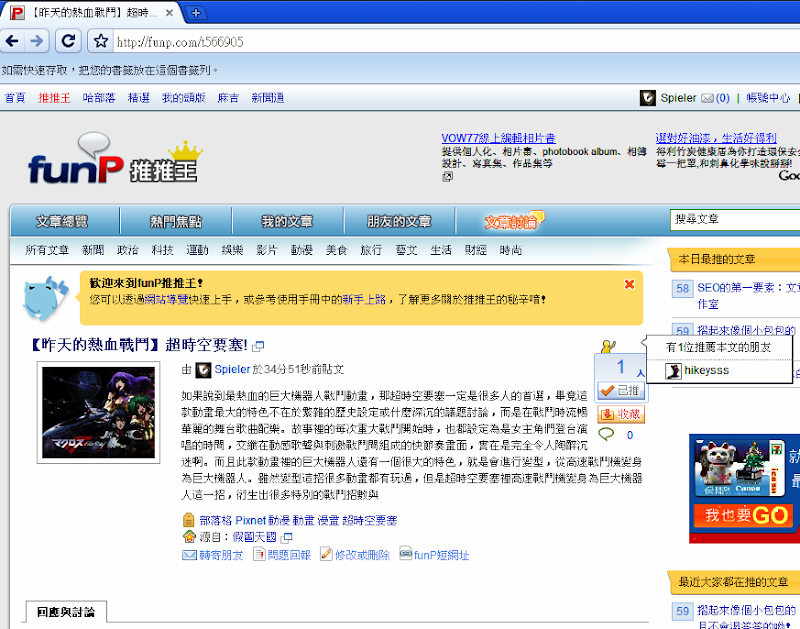Click the 收藏 bookmark button

tap(621, 414)
